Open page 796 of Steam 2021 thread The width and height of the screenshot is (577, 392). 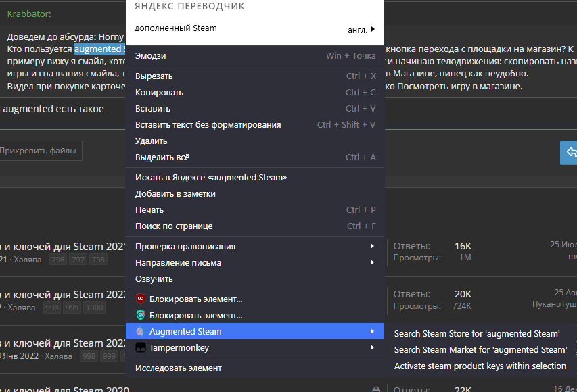point(58,260)
